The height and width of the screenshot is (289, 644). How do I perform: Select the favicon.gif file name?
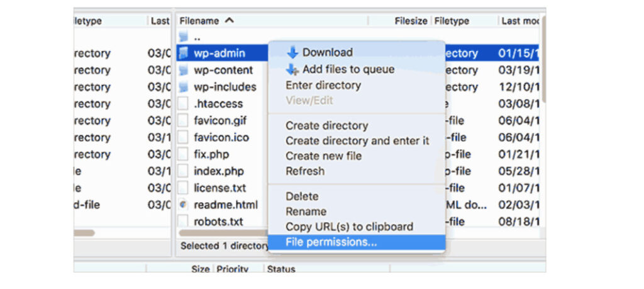[x=220, y=120]
